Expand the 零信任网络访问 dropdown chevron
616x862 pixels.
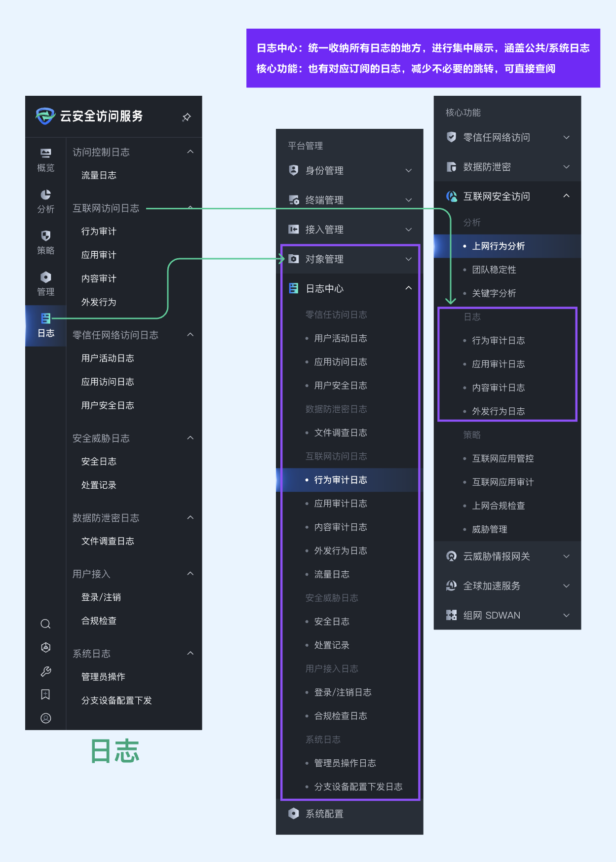click(567, 138)
